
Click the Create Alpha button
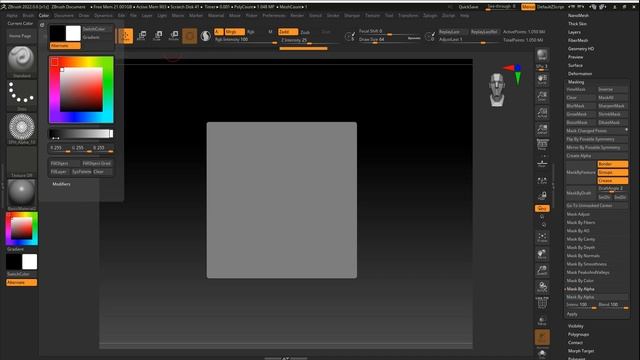coord(596,156)
